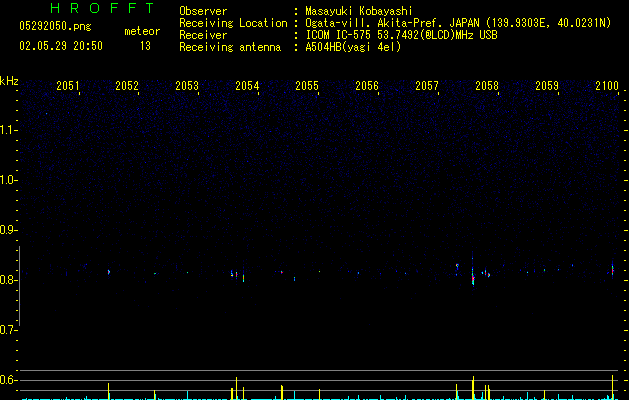The height and width of the screenshot is (400, 629).
Task: Click the 2056 time marker
Action: pos(367,85)
